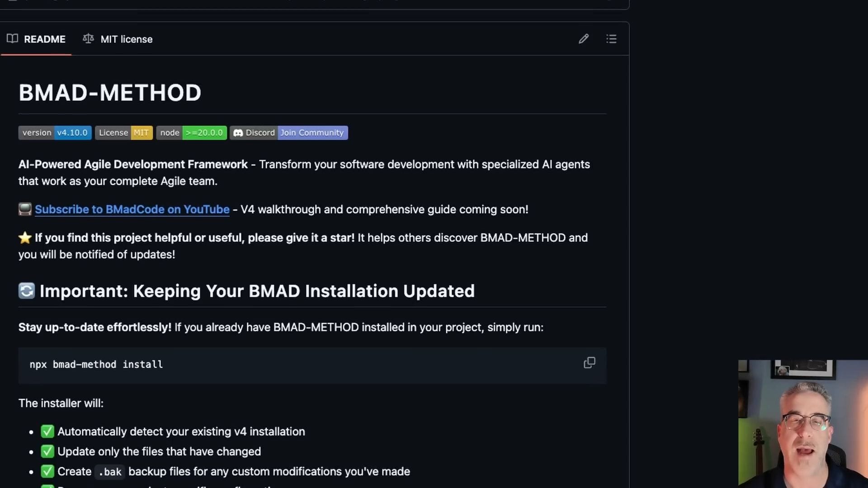Click the webcam video overlay thumbnail

pyautogui.click(x=803, y=424)
